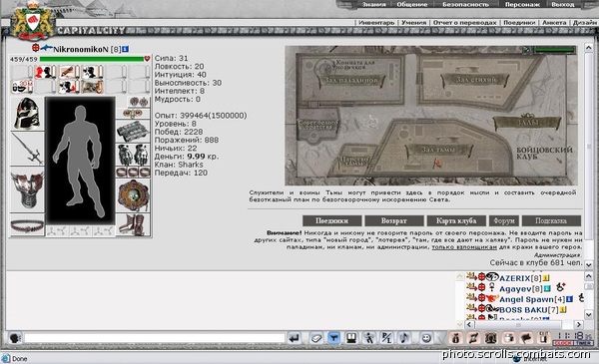
Task: Select the sword weapon slot
Action: [27, 149]
